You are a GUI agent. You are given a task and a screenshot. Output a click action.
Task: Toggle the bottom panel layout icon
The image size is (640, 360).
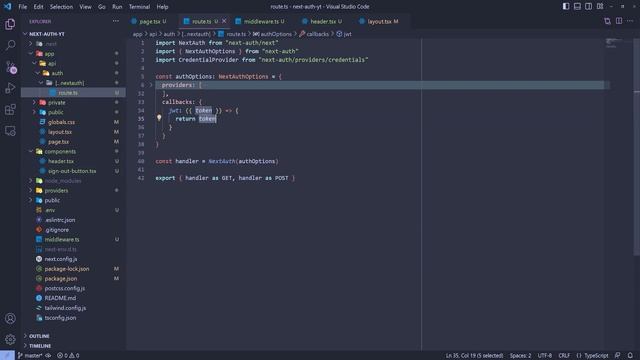[577, 7]
